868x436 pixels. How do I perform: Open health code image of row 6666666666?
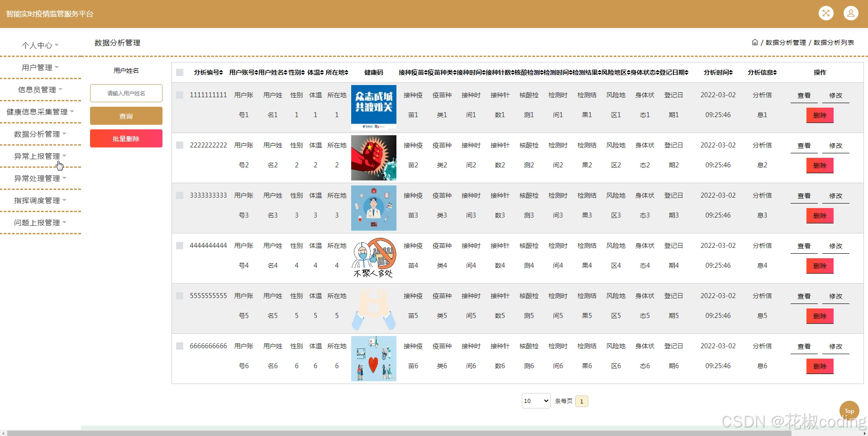(374, 359)
